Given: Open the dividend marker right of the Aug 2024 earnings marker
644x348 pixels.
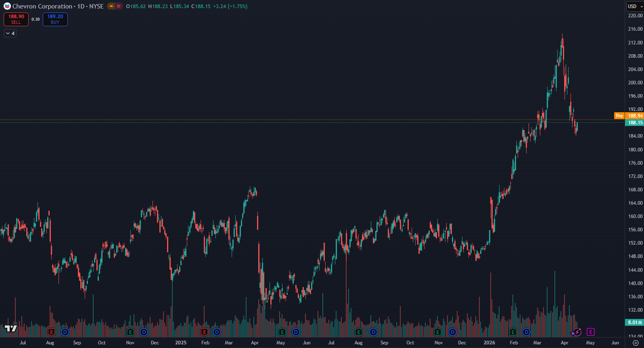Looking at the screenshot, I should click(65, 332).
